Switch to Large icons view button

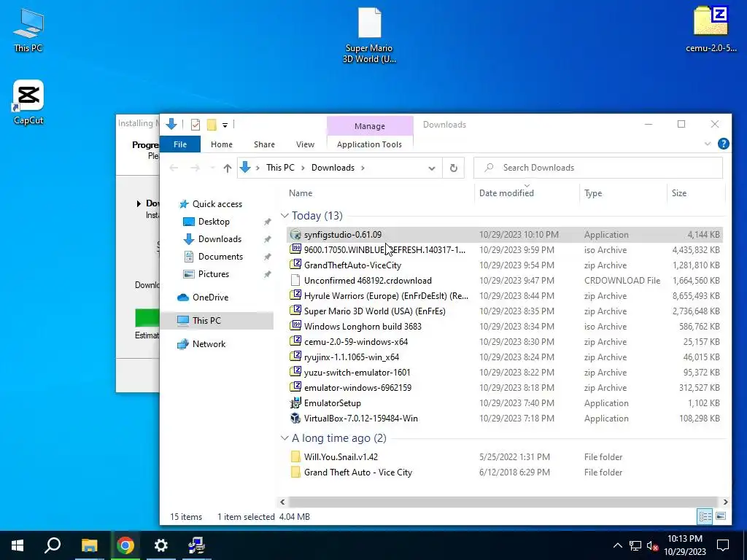click(721, 516)
